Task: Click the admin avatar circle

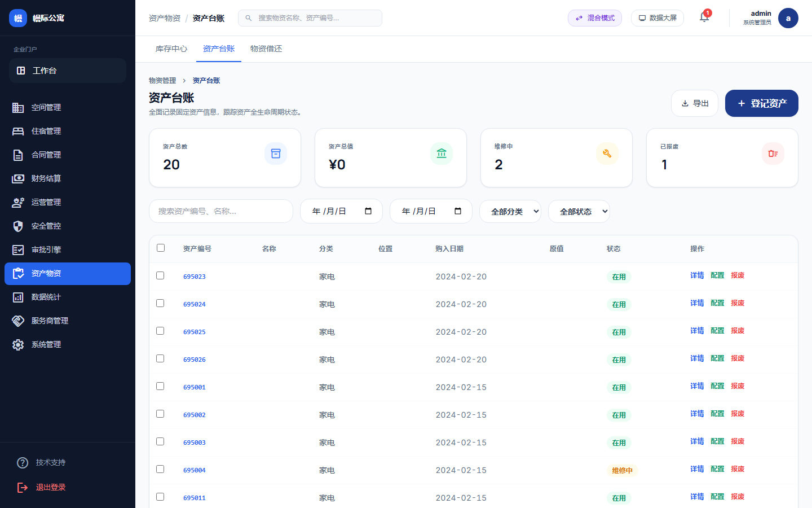Action: coord(788,17)
